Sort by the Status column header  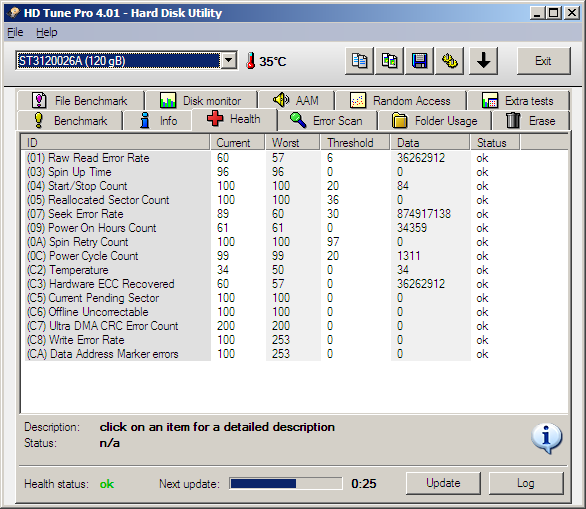click(x=495, y=143)
